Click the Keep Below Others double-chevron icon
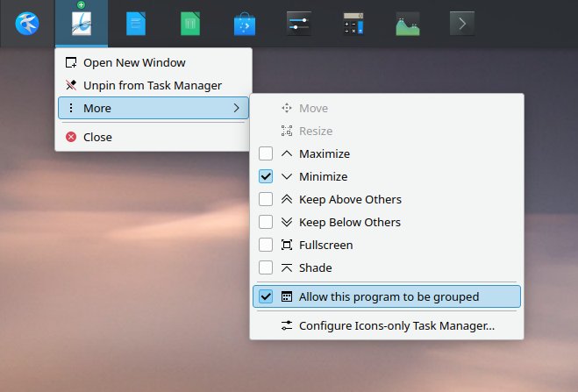578x392 pixels. [x=287, y=222]
